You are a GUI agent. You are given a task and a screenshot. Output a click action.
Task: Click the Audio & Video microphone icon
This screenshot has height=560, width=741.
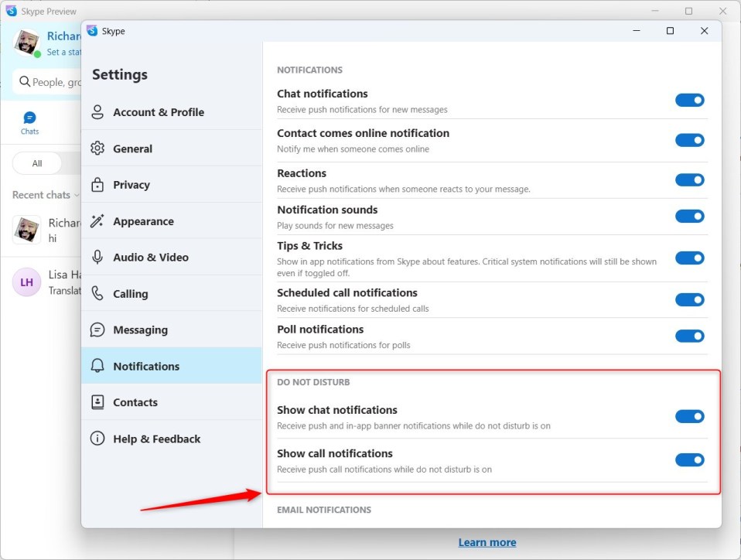pos(97,257)
